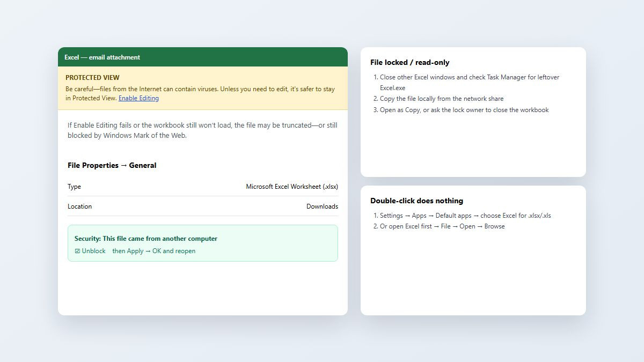Click the 'File locked / read-only' heading
This screenshot has width=644, height=362.
[x=410, y=62]
